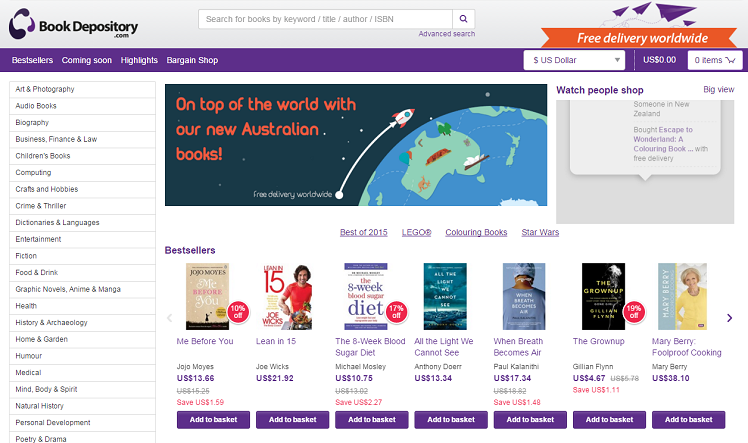Open All the Light We Cannot See cover
This screenshot has height=443, width=748.
coord(445,296)
